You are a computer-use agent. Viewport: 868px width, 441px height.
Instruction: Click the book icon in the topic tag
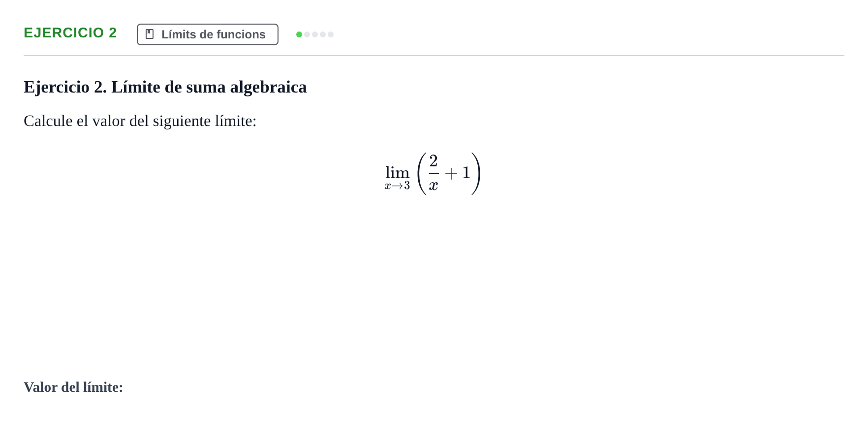click(x=150, y=34)
